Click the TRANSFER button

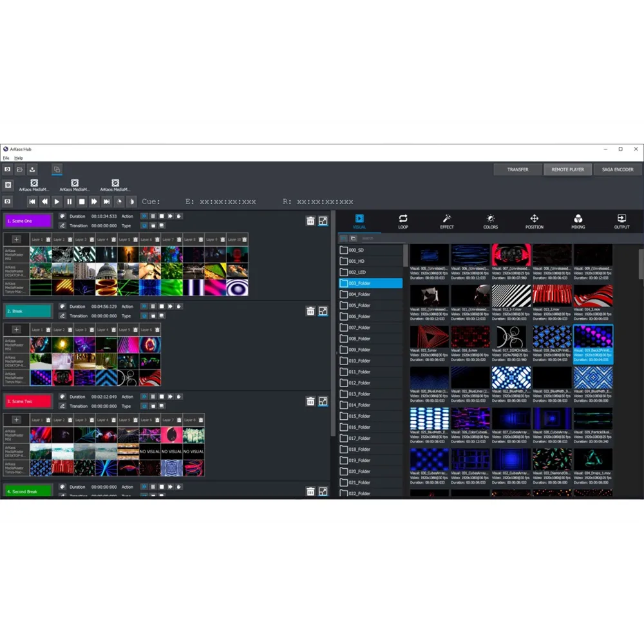518,169
